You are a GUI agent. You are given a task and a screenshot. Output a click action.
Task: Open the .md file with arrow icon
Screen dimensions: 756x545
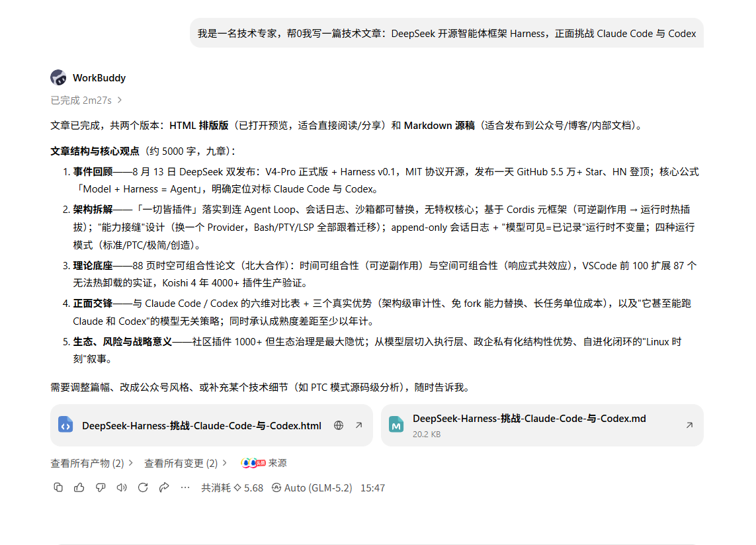[x=689, y=425]
